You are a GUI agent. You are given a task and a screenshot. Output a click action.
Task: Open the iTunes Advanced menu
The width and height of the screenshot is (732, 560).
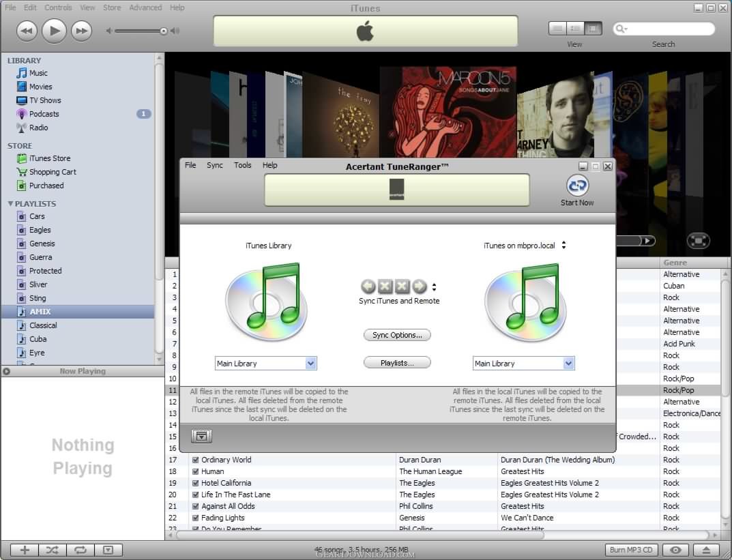pyautogui.click(x=145, y=8)
